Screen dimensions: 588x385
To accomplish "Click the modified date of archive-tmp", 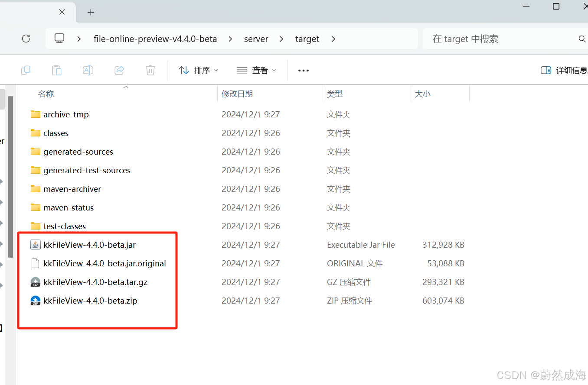I will (x=251, y=114).
